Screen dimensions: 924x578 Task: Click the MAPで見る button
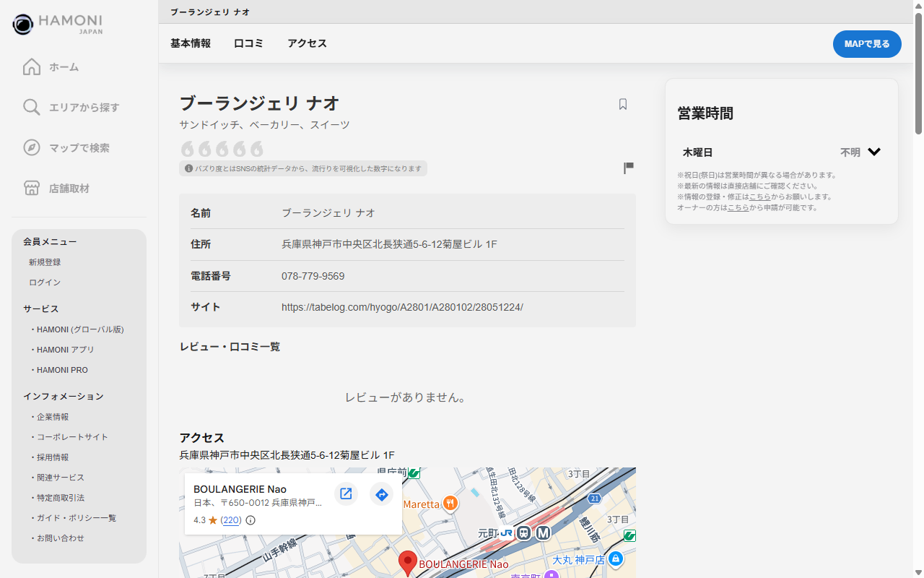[x=867, y=44]
